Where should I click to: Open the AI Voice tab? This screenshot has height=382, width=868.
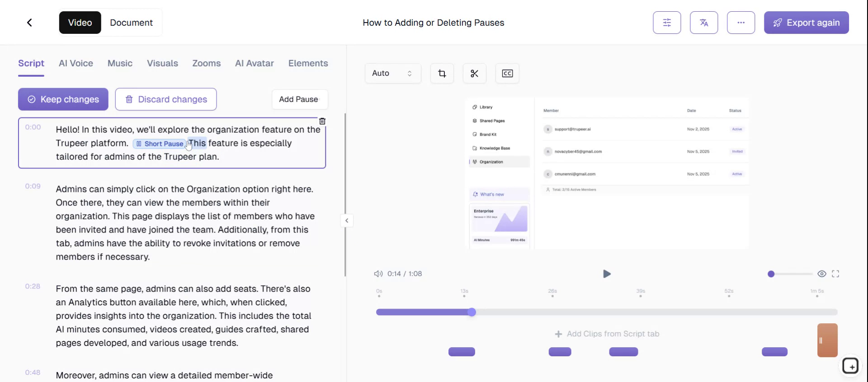[76, 63]
